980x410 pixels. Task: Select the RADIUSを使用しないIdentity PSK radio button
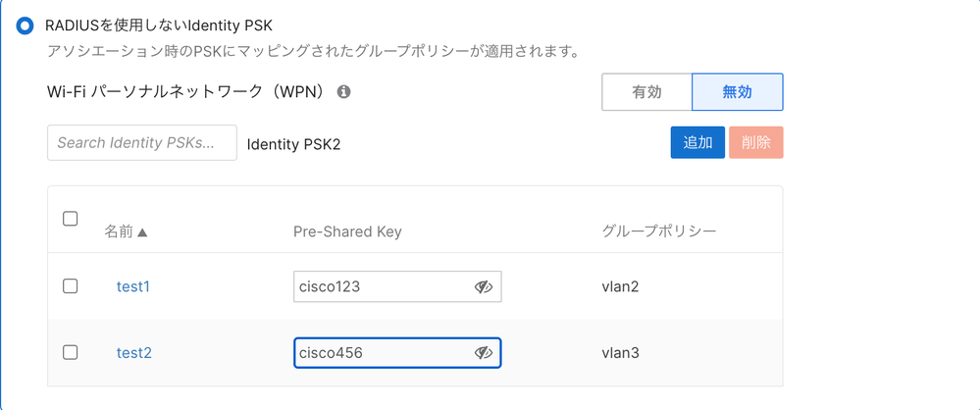(x=26, y=26)
